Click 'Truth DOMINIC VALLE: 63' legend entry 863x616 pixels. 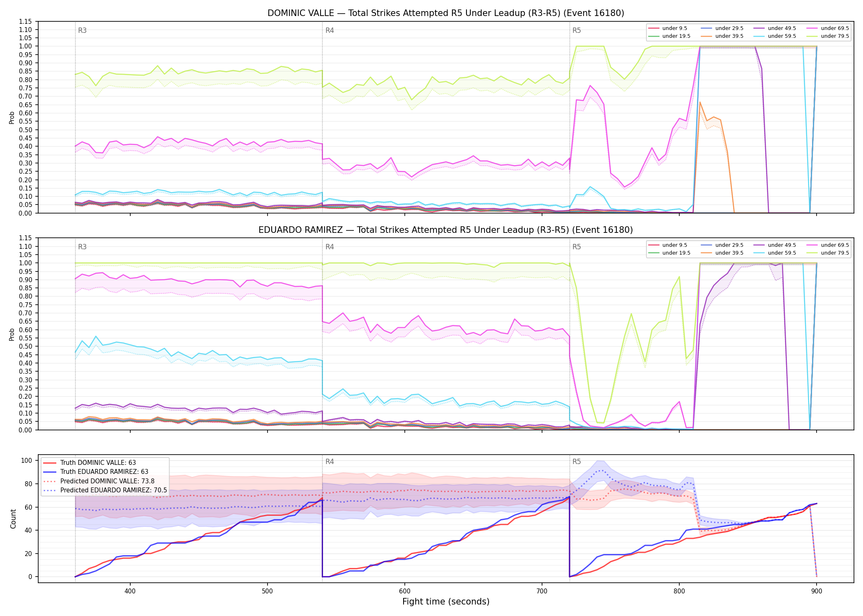(90, 463)
